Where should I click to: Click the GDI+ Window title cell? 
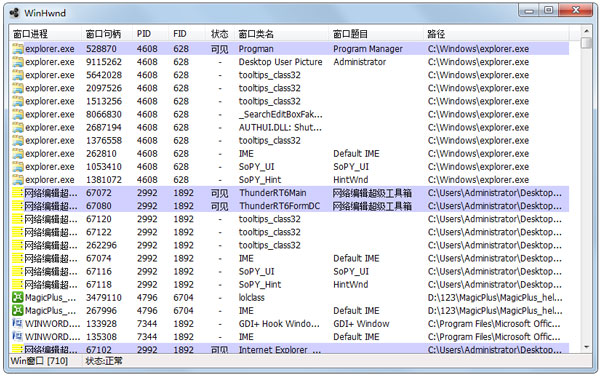point(361,324)
